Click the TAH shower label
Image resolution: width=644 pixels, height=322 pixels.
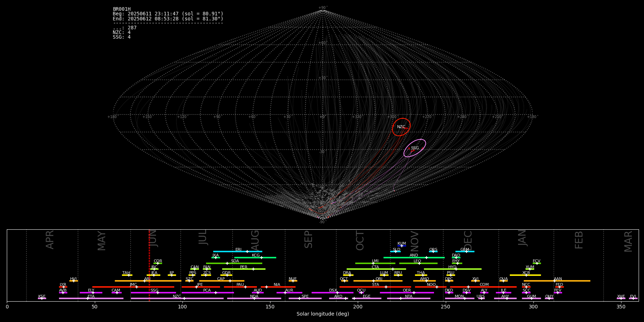(126, 273)
